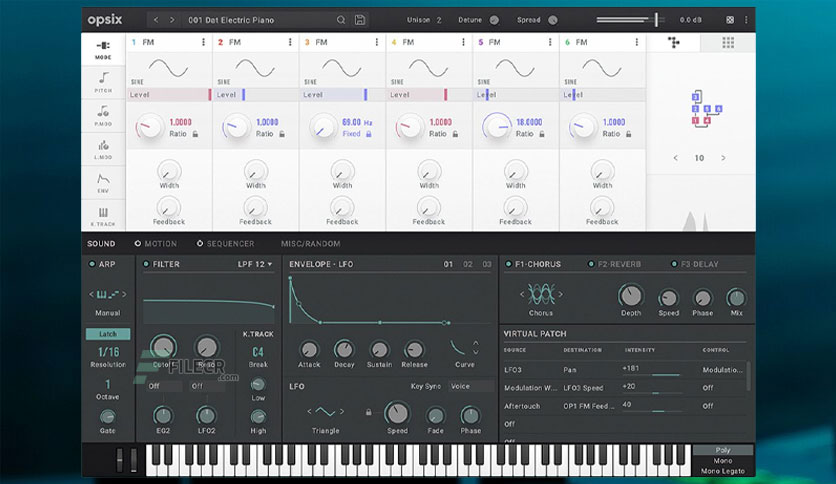
Task: Click the C4 key track Break value
Action: tap(258, 352)
